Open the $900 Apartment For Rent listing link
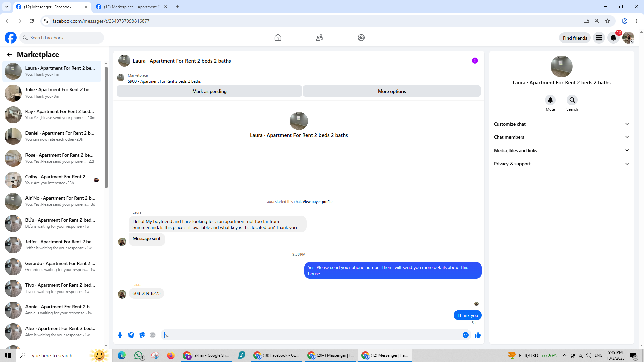Viewport: 644px width, 362px height. 164,81
